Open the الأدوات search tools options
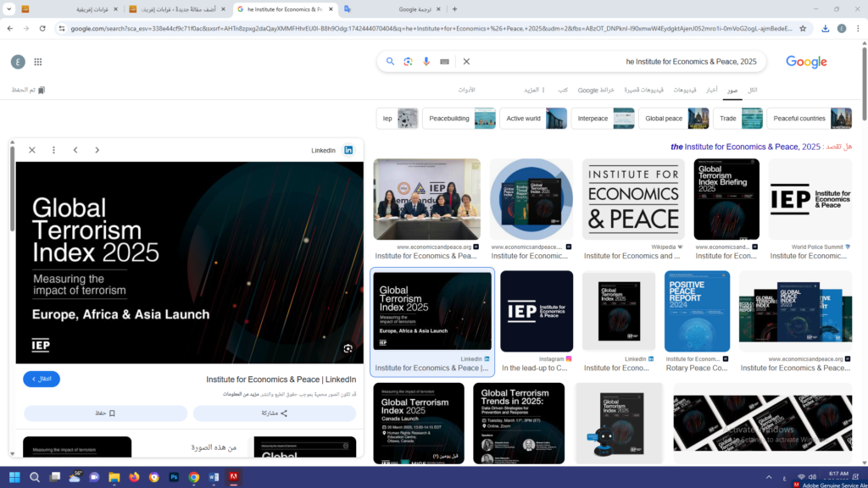 coord(466,90)
